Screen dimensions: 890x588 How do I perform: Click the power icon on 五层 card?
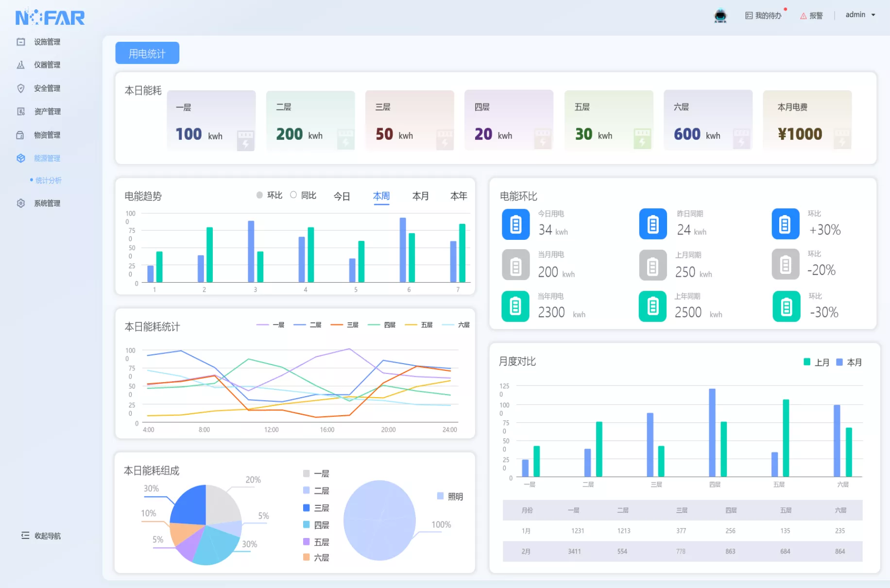pos(642,139)
